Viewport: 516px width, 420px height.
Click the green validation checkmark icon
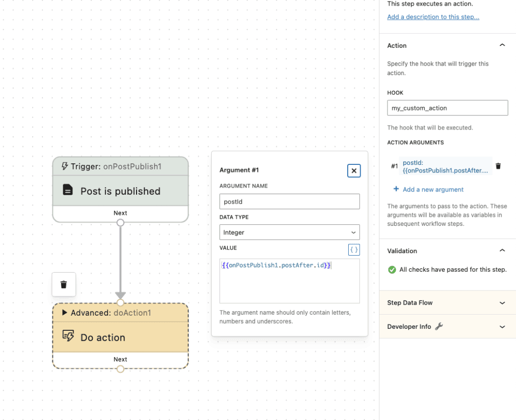click(x=392, y=269)
